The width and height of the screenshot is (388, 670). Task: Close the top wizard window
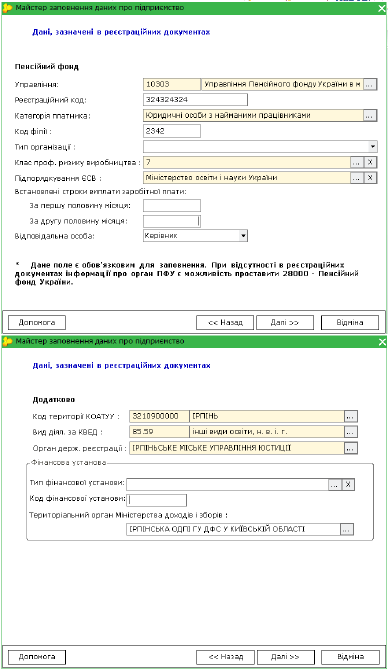(x=382, y=8)
